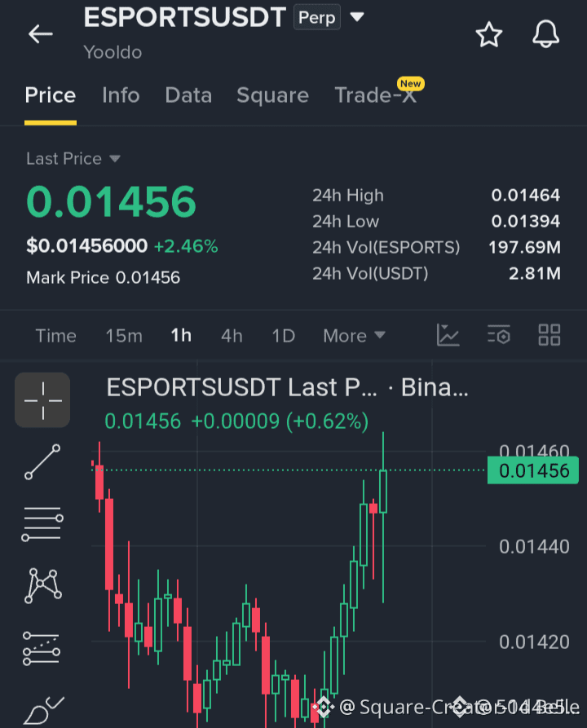The width and height of the screenshot is (587, 728).
Task: Open the Trade-X tab
Action: pos(375,95)
